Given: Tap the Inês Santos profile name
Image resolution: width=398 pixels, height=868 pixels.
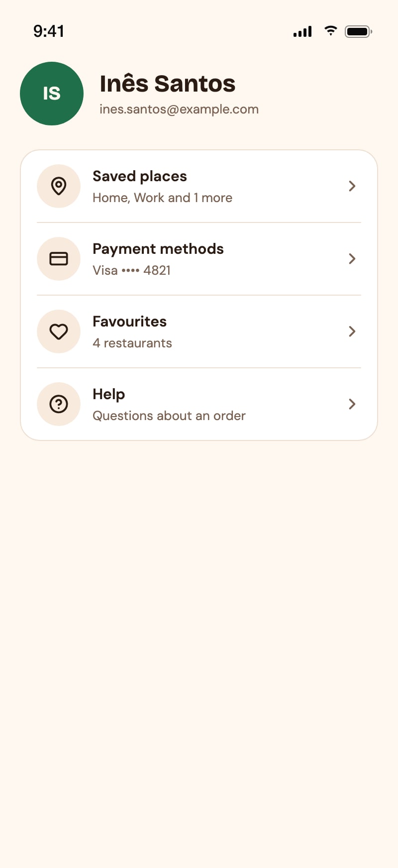Looking at the screenshot, I should 168,83.
